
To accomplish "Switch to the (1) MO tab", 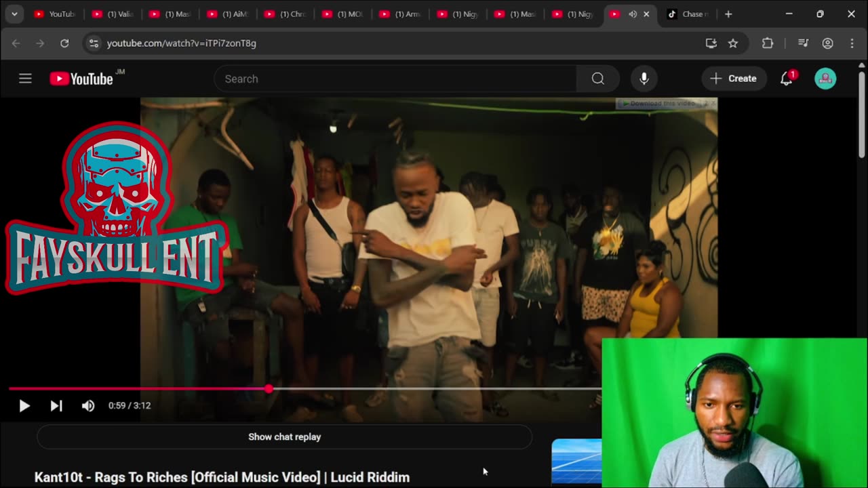I will [343, 14].
